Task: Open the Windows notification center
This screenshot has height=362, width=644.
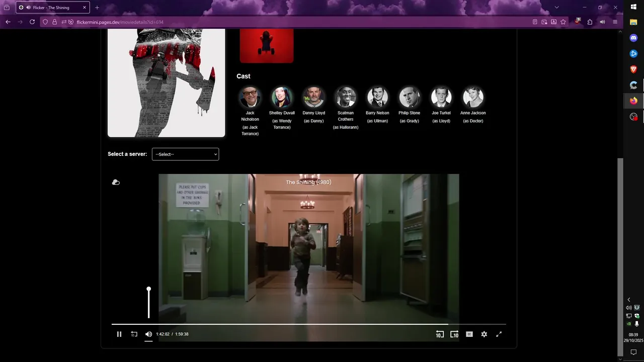Action: [633, 352]
